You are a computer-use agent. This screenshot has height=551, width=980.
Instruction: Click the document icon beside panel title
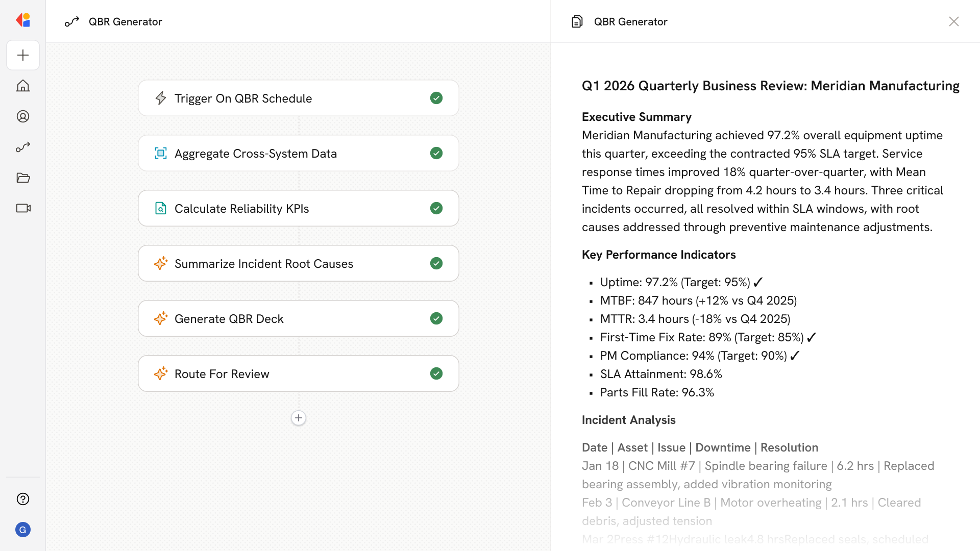point(577,21)
